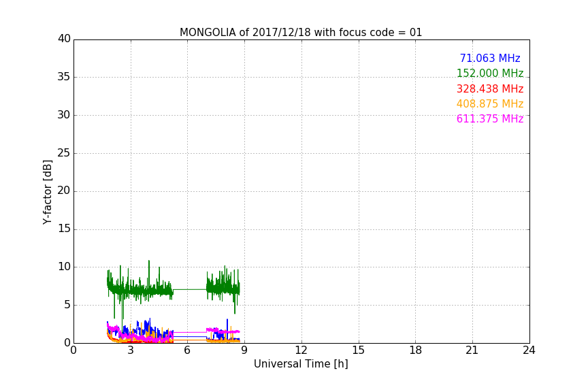Viewport: 588px width, 392px height.
Task: Click x-axis tick label 18
Action: (x=416, y=350)
